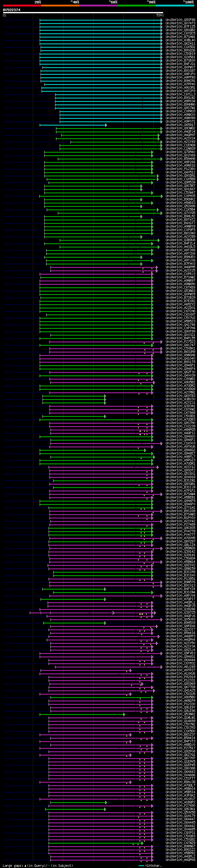Screen dimensions: 197x868
Task: Click the green alignment bar for UniRef100_B9HUE0
Action: 93,257
